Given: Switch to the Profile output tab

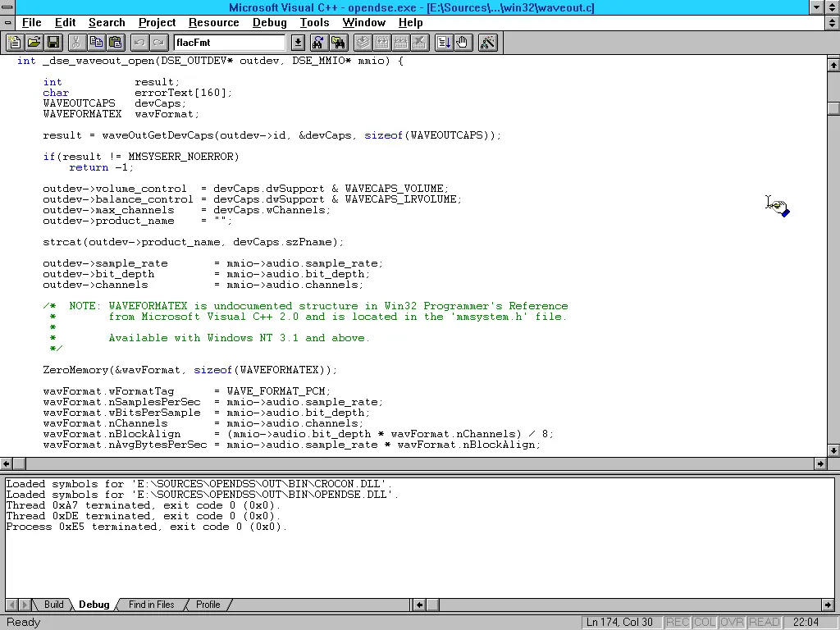Looking at the screenshot, I should (208, 605).
